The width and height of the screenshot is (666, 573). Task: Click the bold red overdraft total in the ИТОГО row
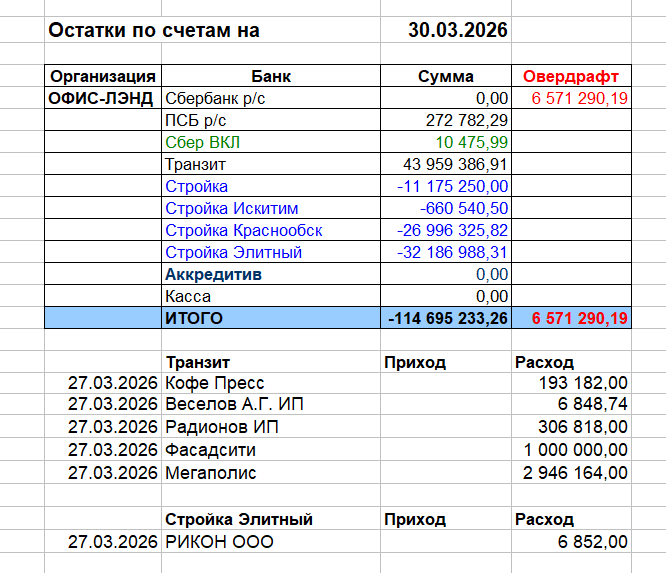[x=571, y=318]
